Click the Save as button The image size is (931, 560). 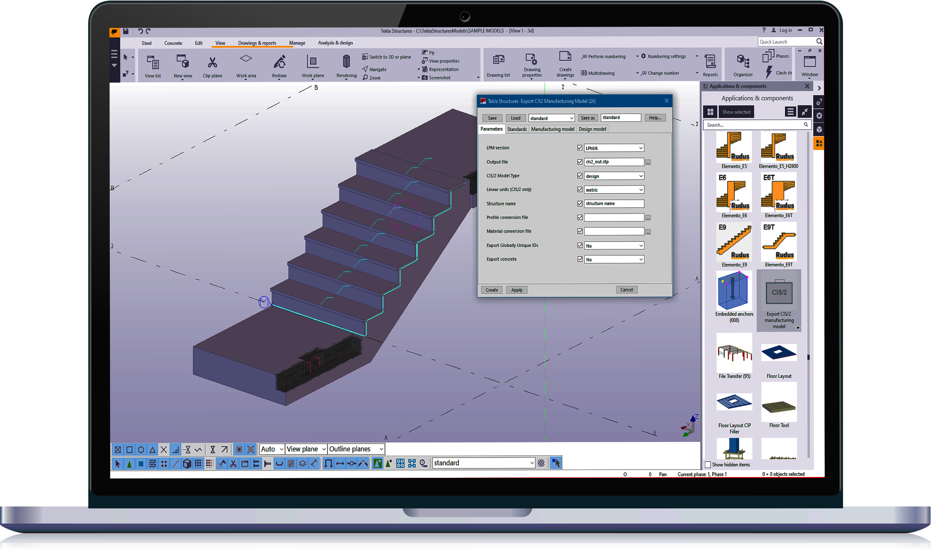588,118
